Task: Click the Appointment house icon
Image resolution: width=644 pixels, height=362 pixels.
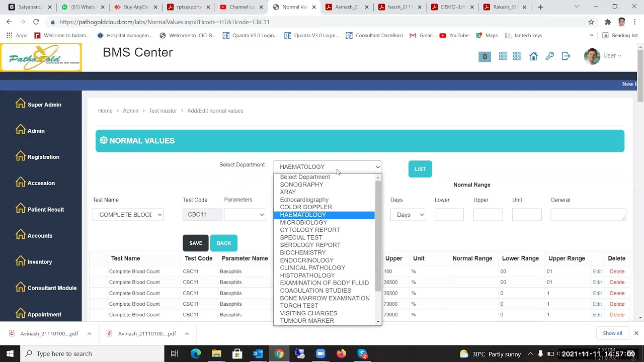Action: [x=20, y=313]
